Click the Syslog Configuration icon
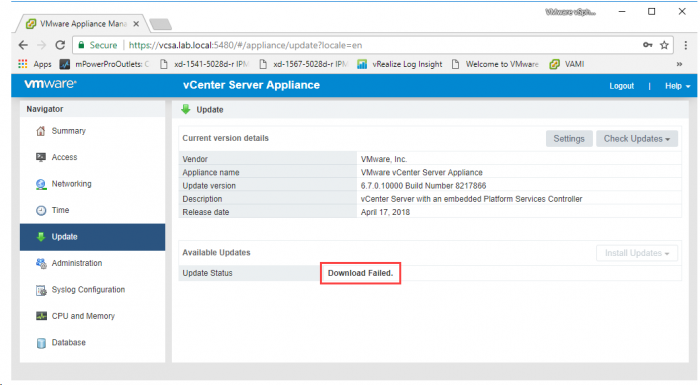700x385 pixels. [41, 290]
